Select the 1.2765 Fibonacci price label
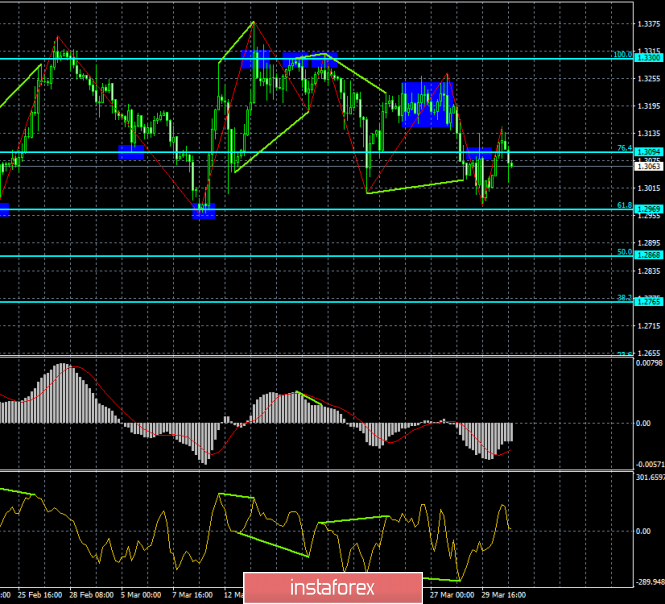 [648, 301]
